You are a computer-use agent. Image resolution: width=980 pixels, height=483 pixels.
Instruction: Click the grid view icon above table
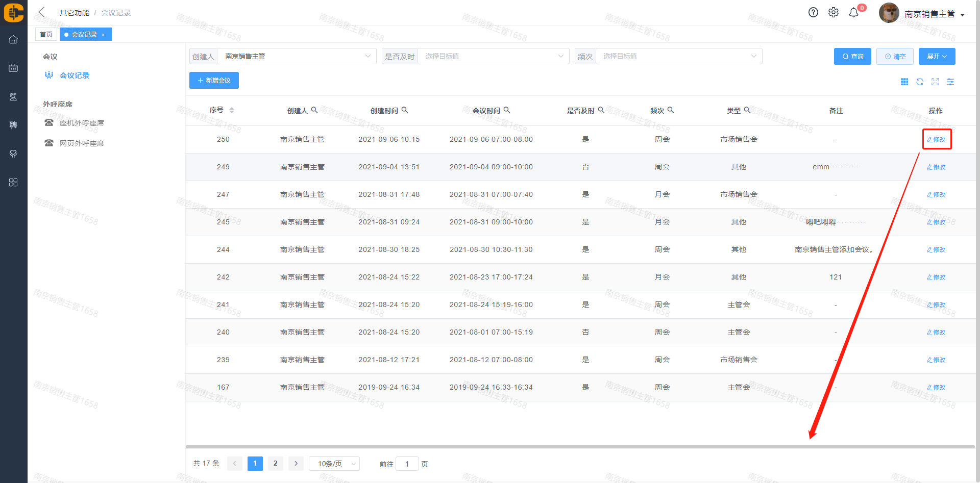pyautogui.click(x=904, y=82)
